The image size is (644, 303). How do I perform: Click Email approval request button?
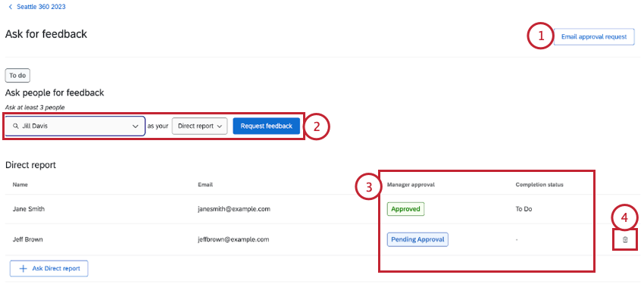(594, 36)
